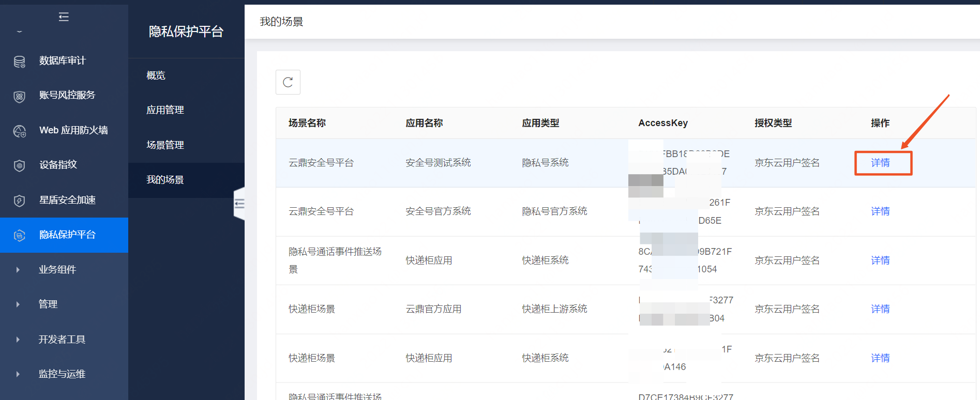Open 详情 for 安全号测试系统 row

point(880,163)
